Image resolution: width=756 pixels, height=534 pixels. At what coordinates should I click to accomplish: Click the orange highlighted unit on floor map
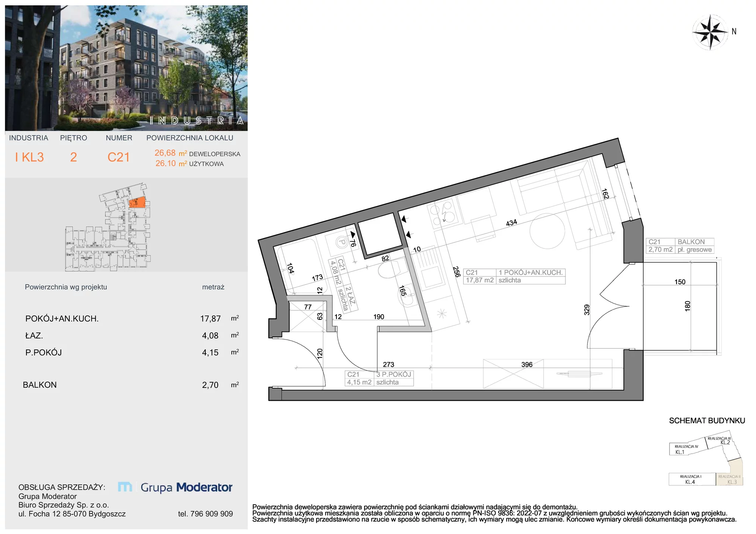click(x=137, y=202)
